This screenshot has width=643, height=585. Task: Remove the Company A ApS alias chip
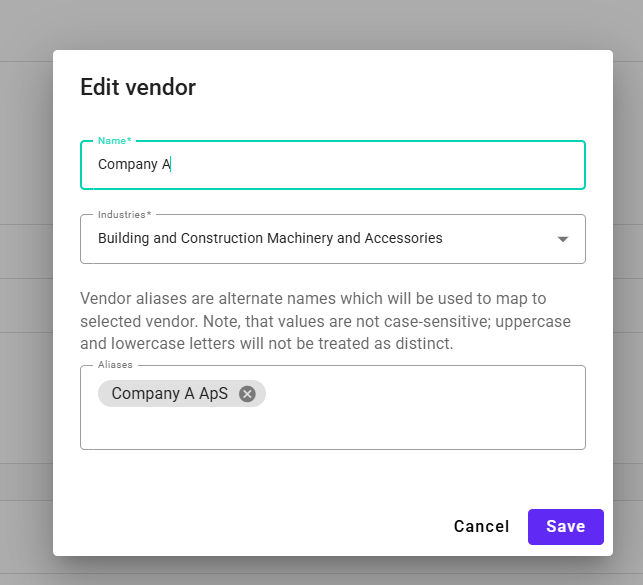pos(247,394)
